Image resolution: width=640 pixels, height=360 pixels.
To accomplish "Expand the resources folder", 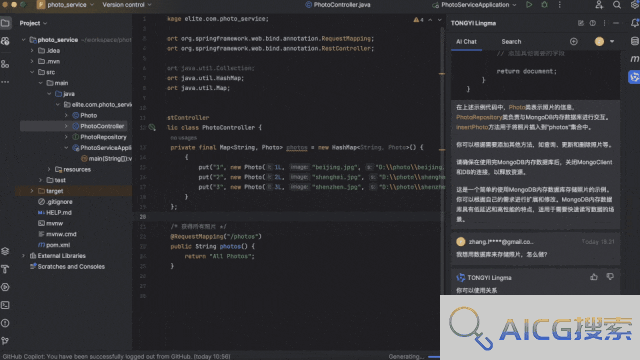I will 49,169.
